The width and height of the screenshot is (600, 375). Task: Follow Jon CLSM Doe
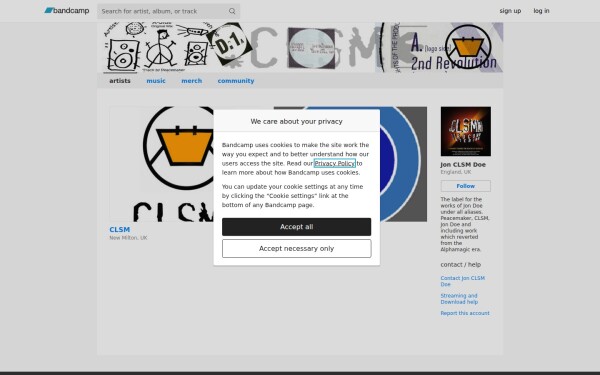pyautogui.click(x=466, y=186)
